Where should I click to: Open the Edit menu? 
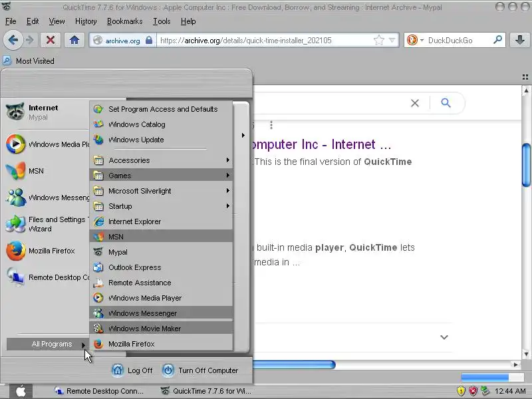(33, 21)
